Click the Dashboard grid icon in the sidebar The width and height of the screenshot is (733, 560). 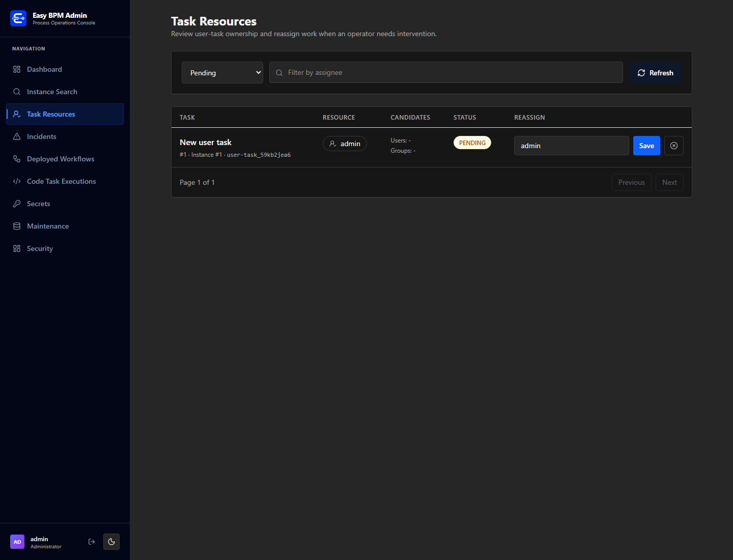(17, 69)
